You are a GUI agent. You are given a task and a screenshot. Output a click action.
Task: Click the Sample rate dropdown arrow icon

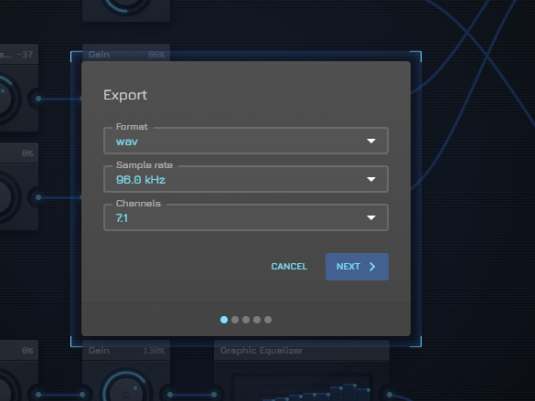point(371,179)
